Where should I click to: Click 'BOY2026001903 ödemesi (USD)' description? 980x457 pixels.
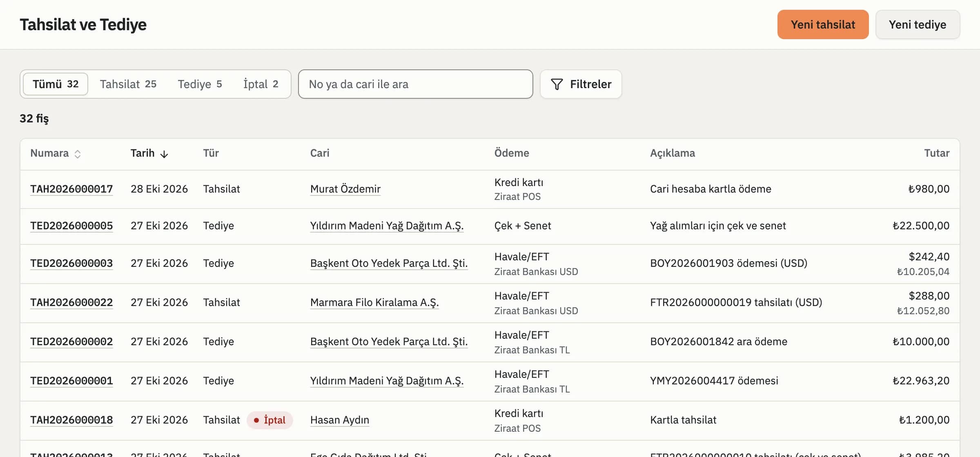(728, 263)
